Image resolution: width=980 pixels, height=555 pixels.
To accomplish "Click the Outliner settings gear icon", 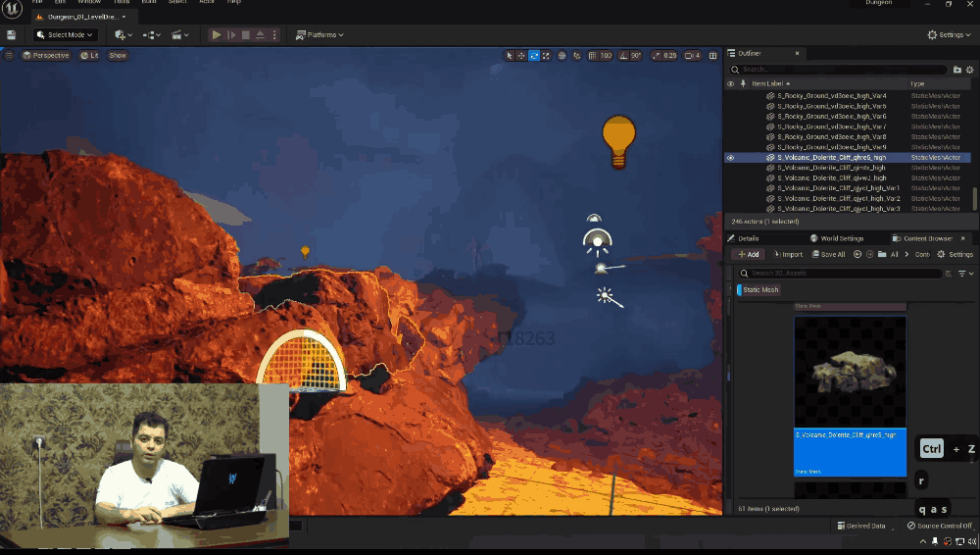I will (x=970, y=70).
